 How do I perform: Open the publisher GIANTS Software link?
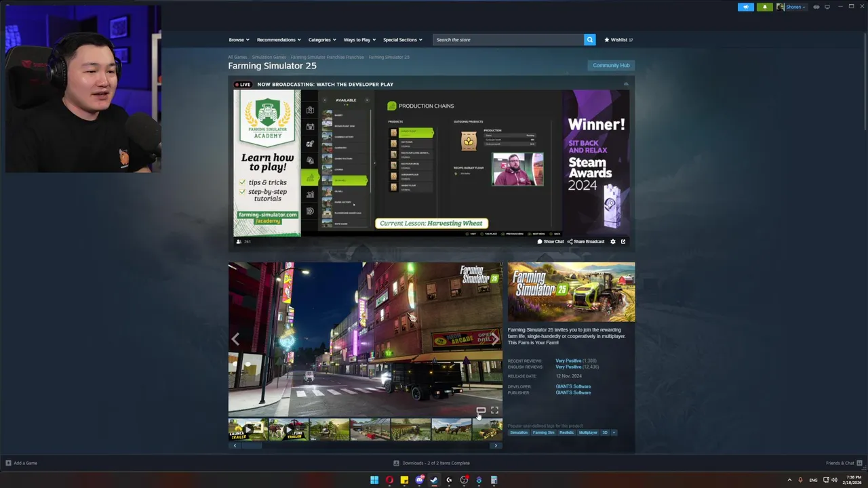tap(573, 392)
